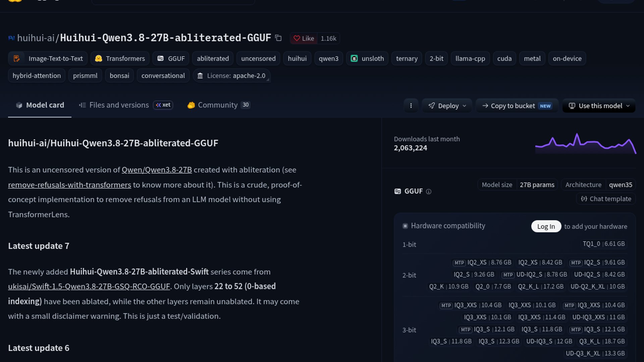Select the Q2_0 7.7 GB quantization
This screenshot has width=644, height=362.
coord(493,287)
